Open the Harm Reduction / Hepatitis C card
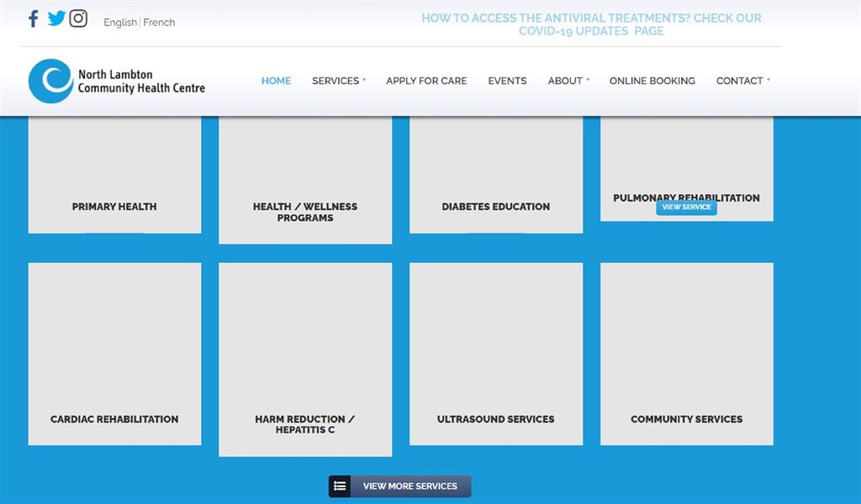Screen dimensions: 861x504 pos(305,360)
